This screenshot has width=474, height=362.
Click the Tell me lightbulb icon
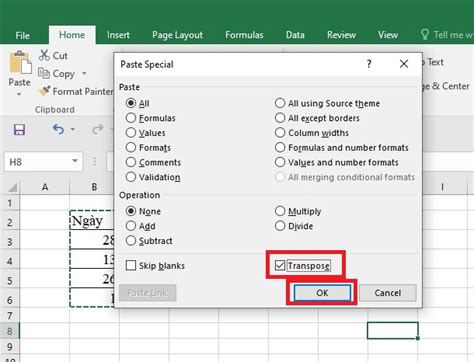pyautogui.click(x=425, y=34)
